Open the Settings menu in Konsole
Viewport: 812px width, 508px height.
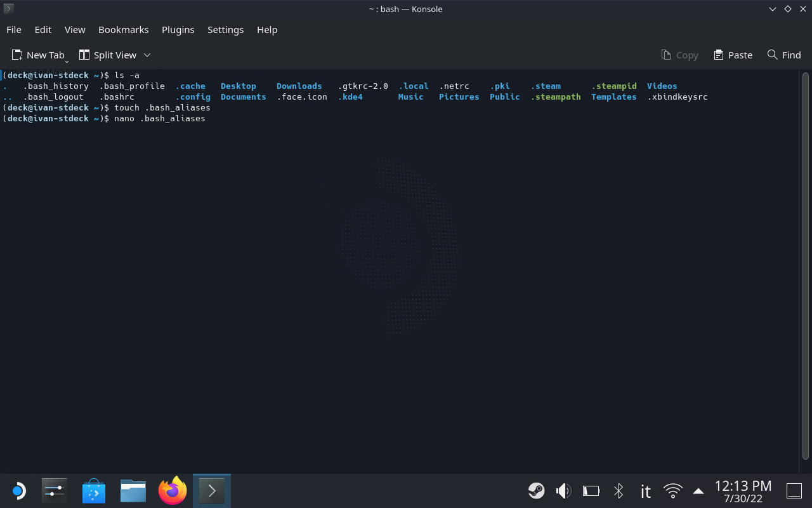225,29
